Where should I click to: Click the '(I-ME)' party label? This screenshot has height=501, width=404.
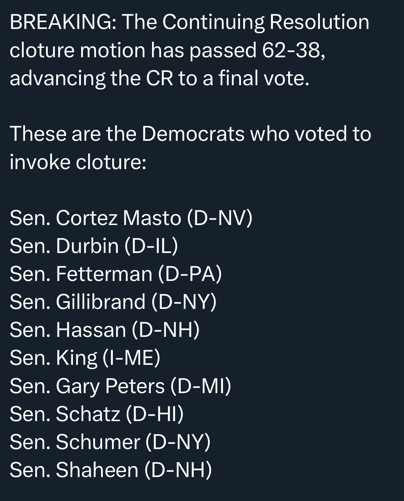click(x=131, y=358)
